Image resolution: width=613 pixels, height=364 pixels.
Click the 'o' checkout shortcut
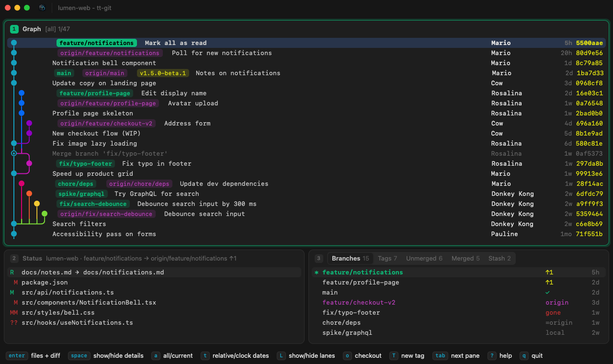(362, 355)
